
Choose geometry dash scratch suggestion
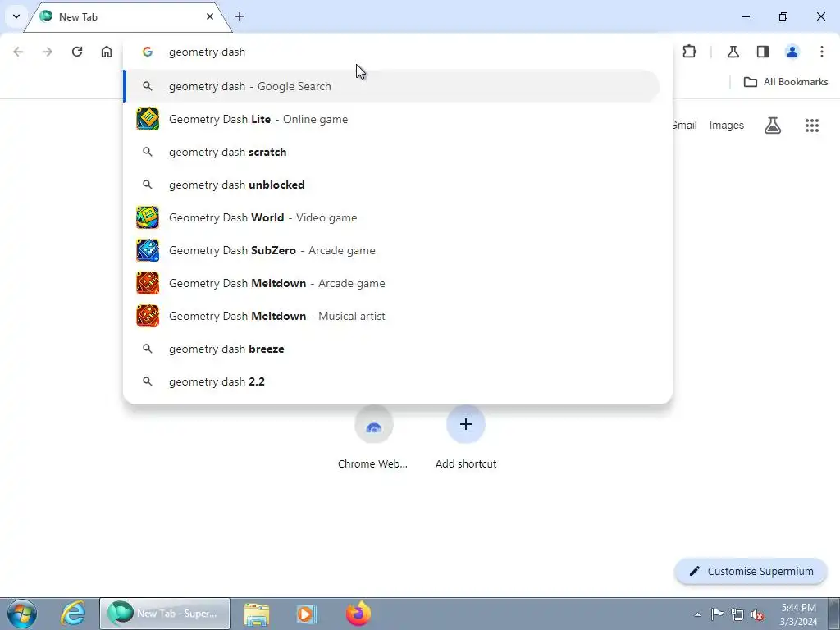(x=392, y=152)
